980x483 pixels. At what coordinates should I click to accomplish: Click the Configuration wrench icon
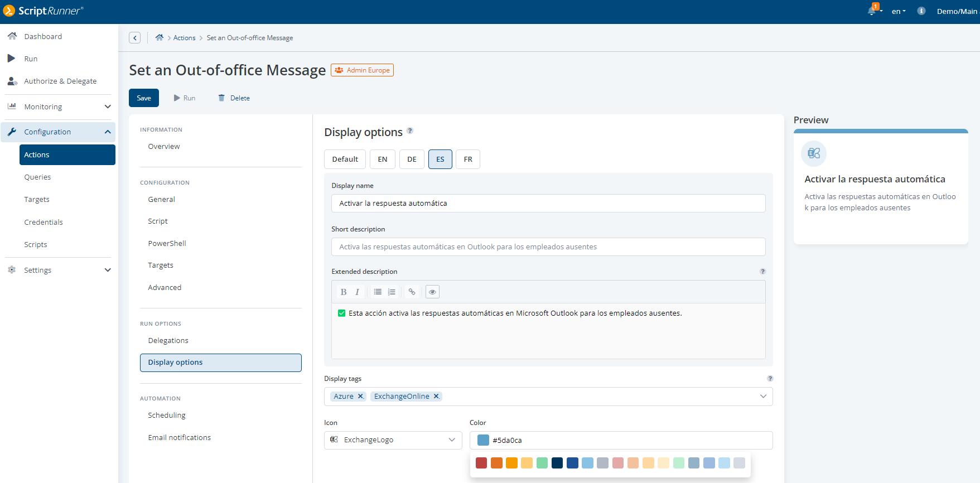12,132
